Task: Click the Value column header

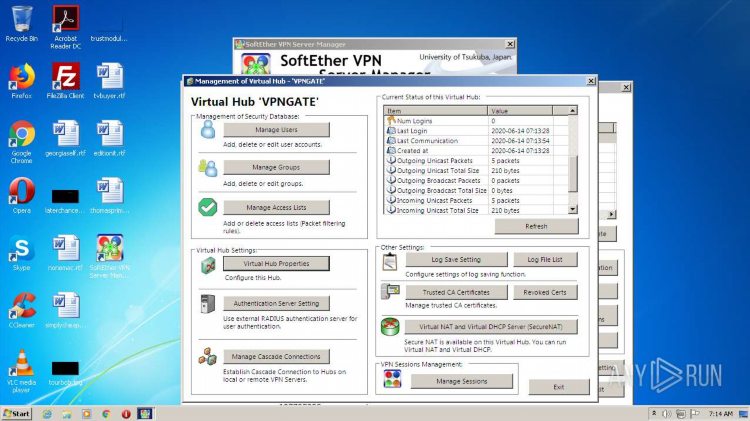Action: coord(520,111)
